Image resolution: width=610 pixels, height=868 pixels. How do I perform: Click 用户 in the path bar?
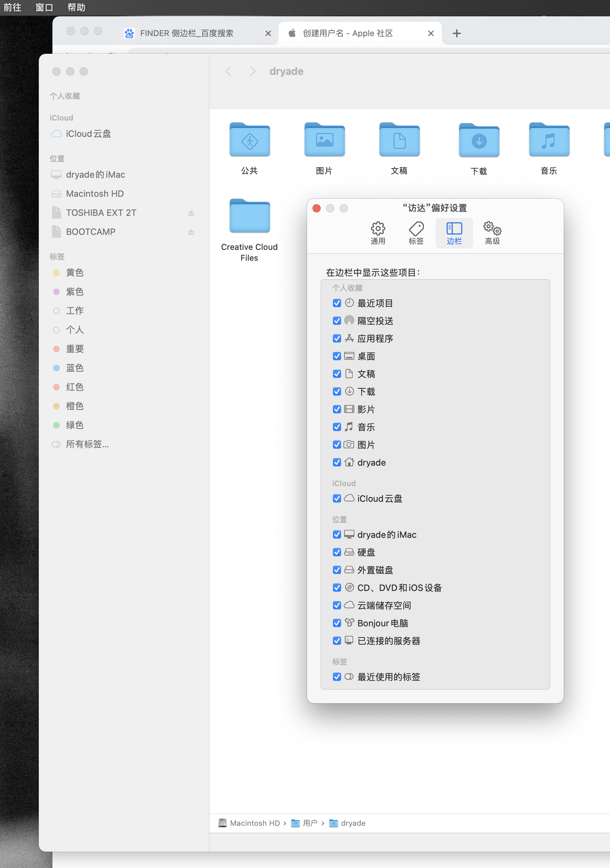(309, 823)
